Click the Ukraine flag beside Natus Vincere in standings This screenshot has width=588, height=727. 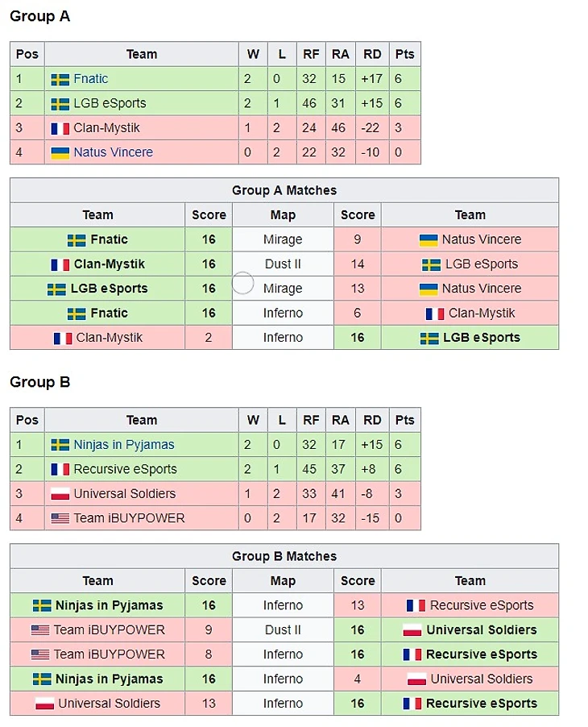[60, 153]
